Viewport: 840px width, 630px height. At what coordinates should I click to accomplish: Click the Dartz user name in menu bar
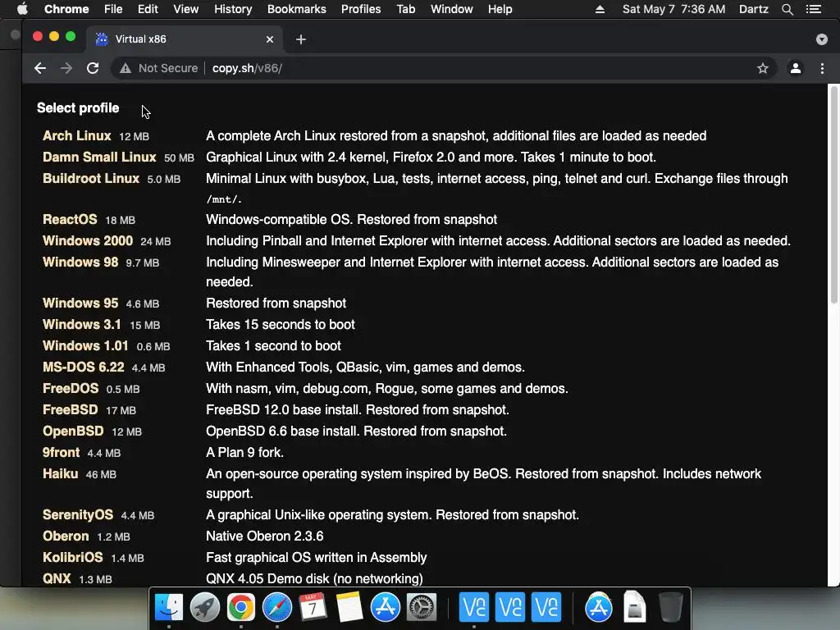click(753, 9)
